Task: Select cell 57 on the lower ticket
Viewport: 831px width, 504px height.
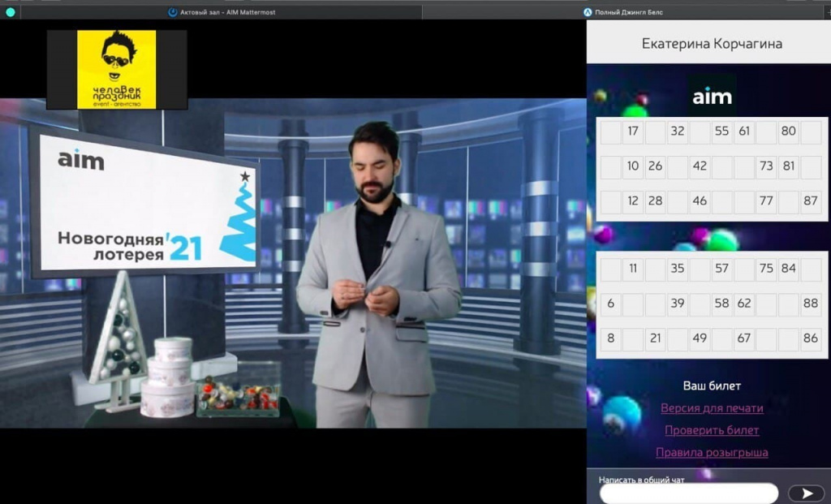Action: tap(721, 269)
